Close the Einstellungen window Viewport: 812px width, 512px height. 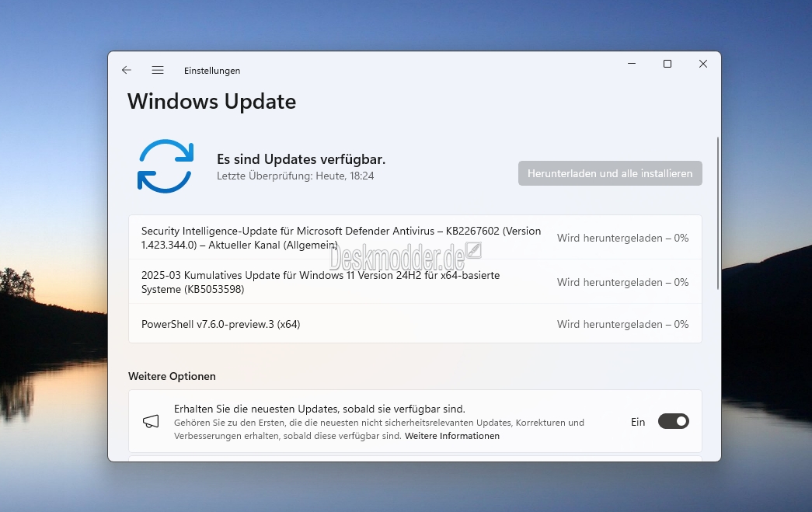(x=702, y=64)
